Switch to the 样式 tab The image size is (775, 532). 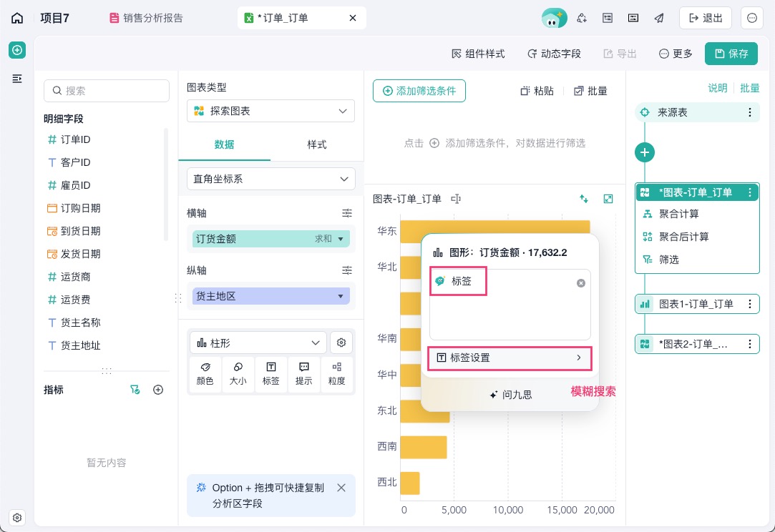pyautogui.click(x=317, y=144)
